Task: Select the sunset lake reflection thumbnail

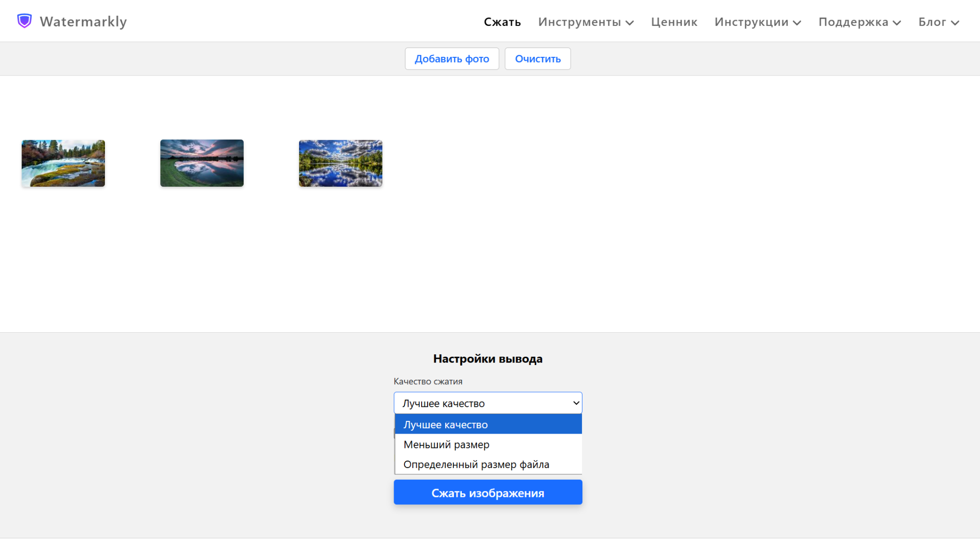Action: pyautogui.click(x=202, y=163)
